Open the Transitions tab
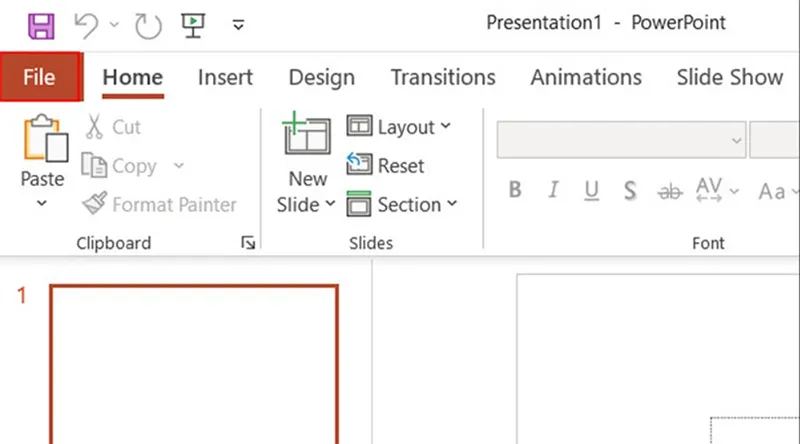The height and width of the screenshot is (444, 800). coord(442,77)
